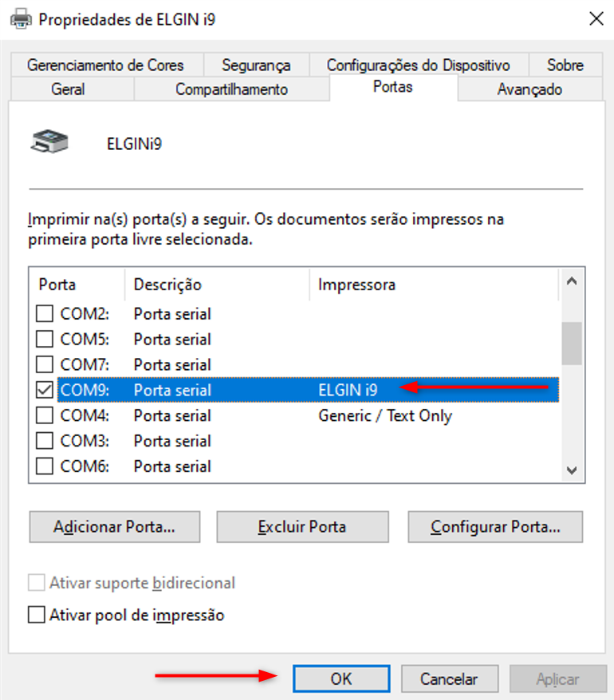This screenshot has height=700, width=614.
Task: Click the ELGINi9 printer icon
Action: (x=49, y=143)
